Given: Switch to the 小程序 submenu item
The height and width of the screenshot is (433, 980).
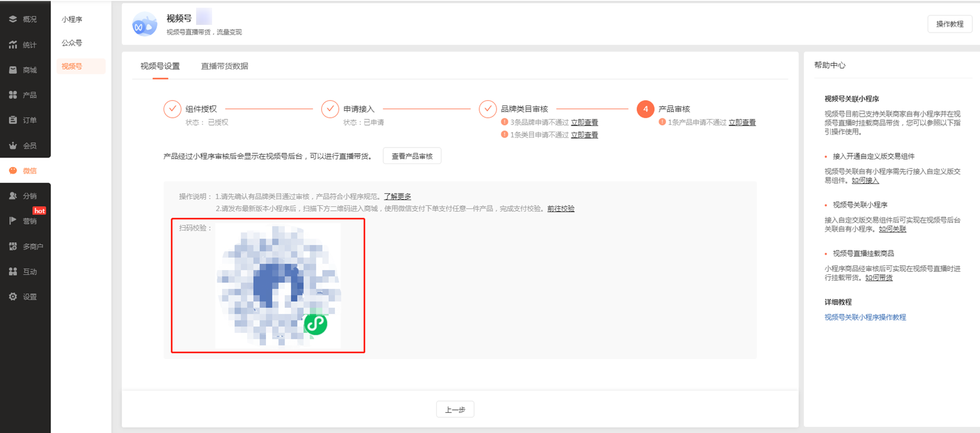Looking at the screenshot, I should (72, 20).
